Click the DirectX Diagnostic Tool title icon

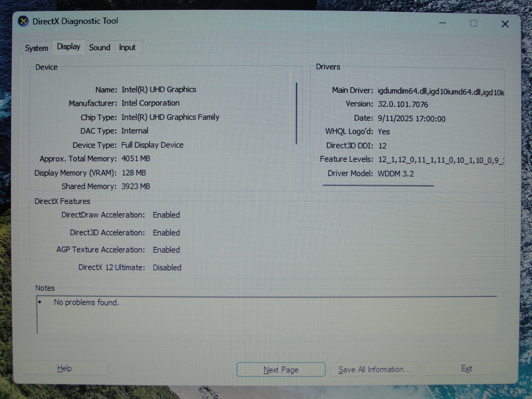[23, 21]
